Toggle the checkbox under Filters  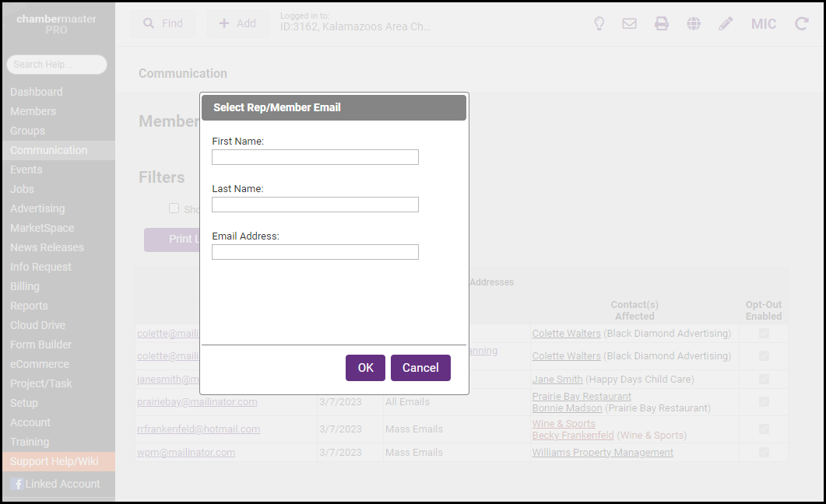click(x=174, y=208)
